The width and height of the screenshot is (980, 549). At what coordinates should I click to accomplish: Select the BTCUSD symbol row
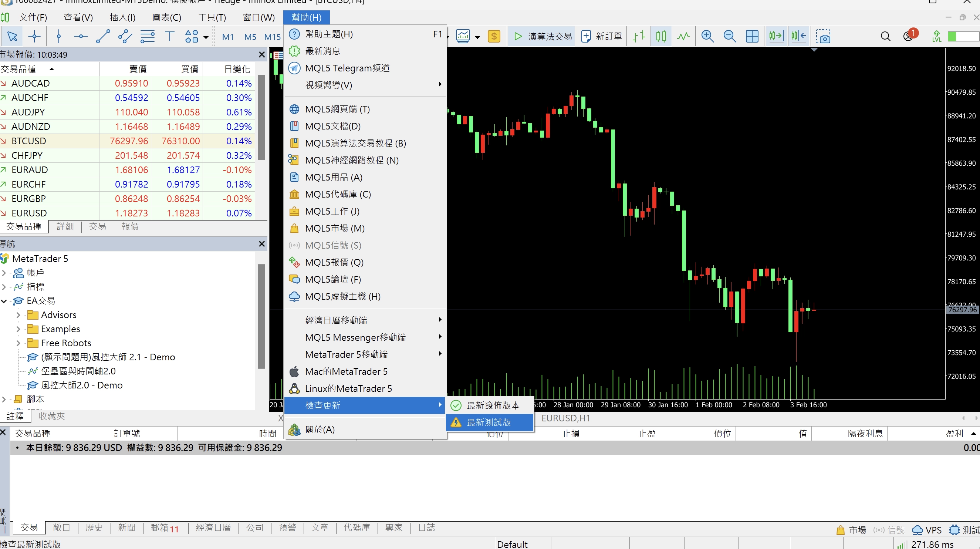point(29,141)
